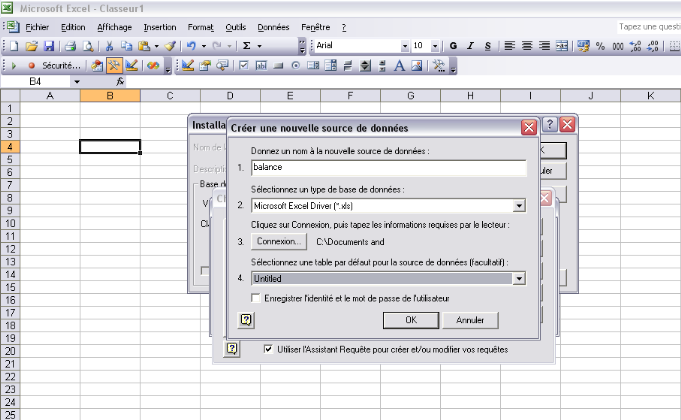
Task: Select column B header
Action: coord(110,96)
